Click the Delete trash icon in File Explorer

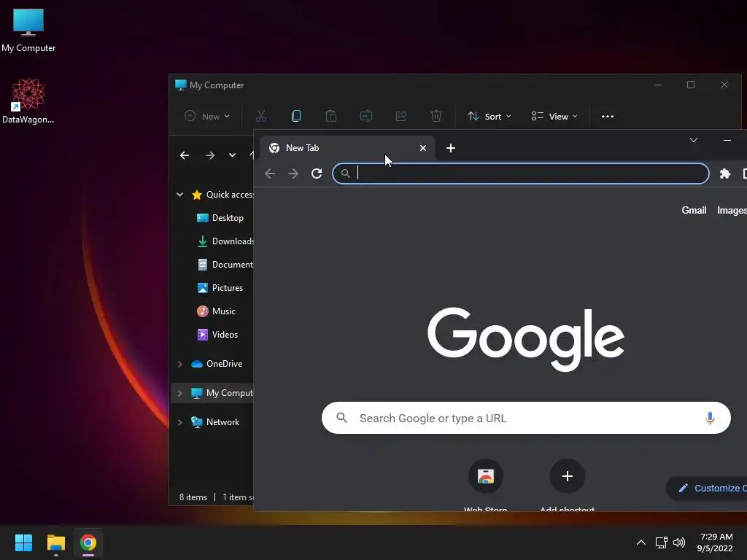tap(436, 116)
